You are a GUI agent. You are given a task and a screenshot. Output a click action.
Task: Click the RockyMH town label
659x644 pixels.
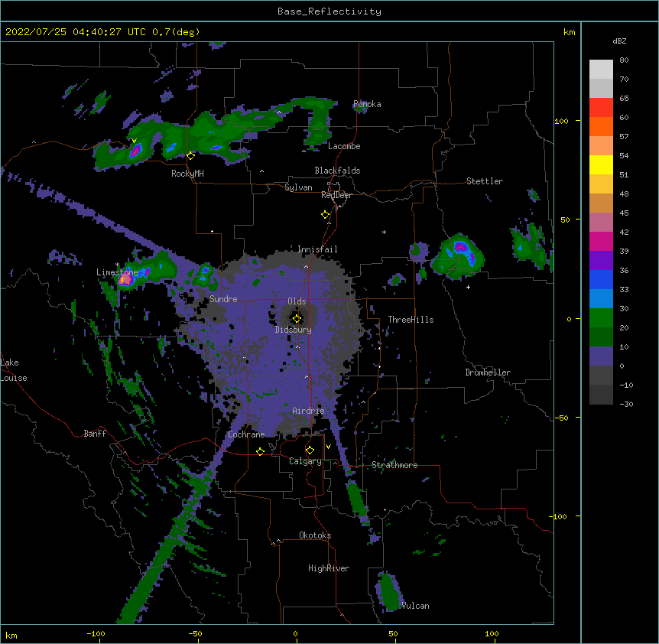[187, 174]
